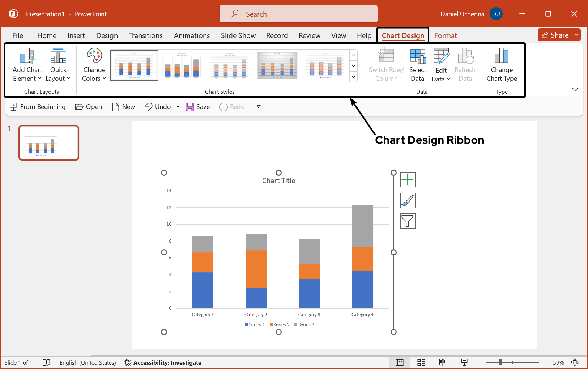Run Accessibility Investigate from the status bar
The height and width of the screenshot is (369, 588).
[162, 362]
